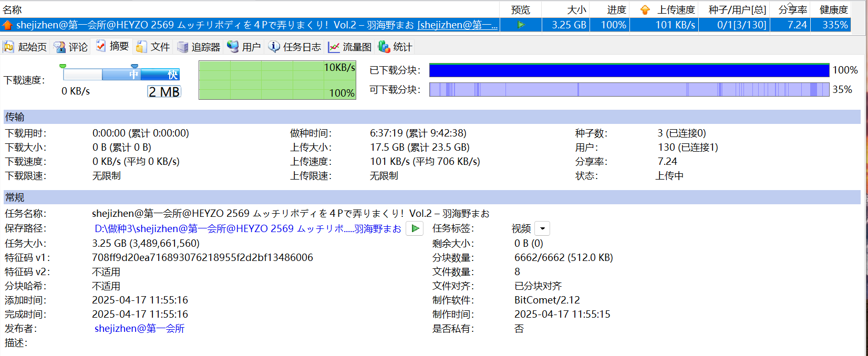
Task: Click task size value 3.25 GB (3,489,661,560)
Action: [x=146, y=243]
